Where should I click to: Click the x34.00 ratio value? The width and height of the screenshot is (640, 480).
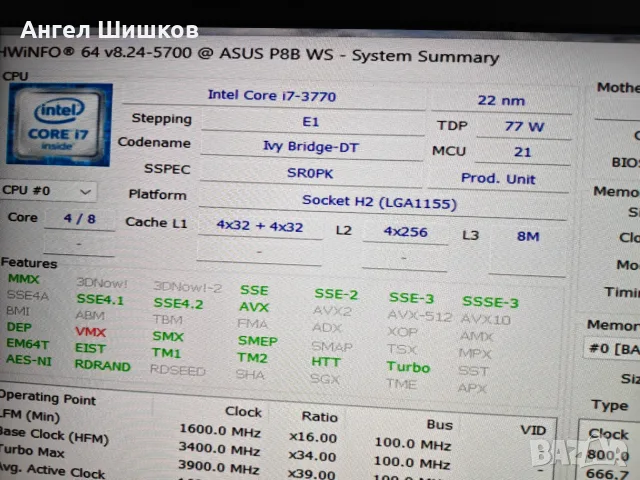(x=312, y=456)
